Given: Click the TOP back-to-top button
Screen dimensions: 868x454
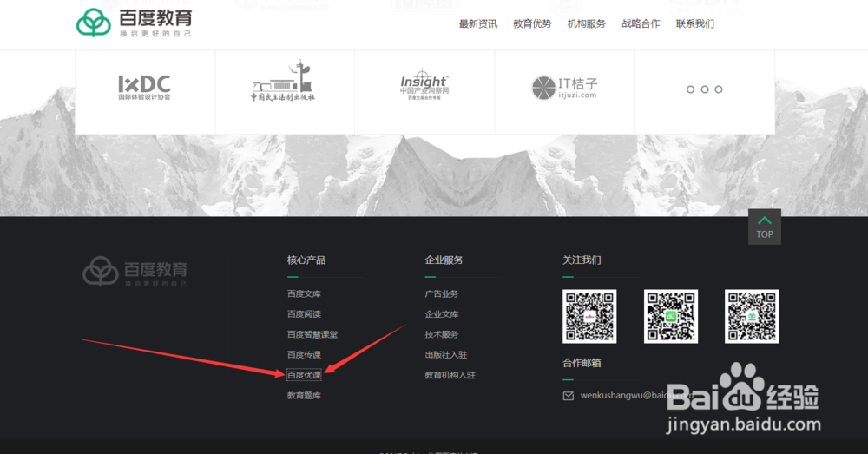Looking at the screenshot, I should (765, 227).
